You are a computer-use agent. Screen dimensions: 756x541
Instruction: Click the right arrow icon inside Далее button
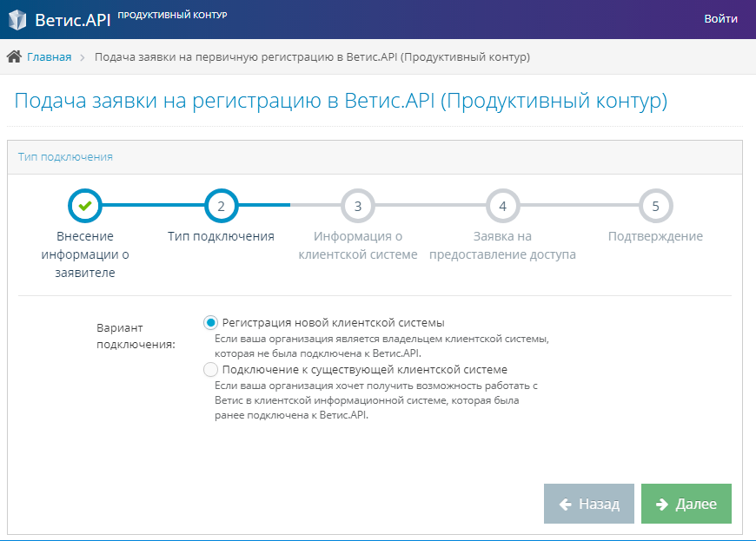[662, 503]
